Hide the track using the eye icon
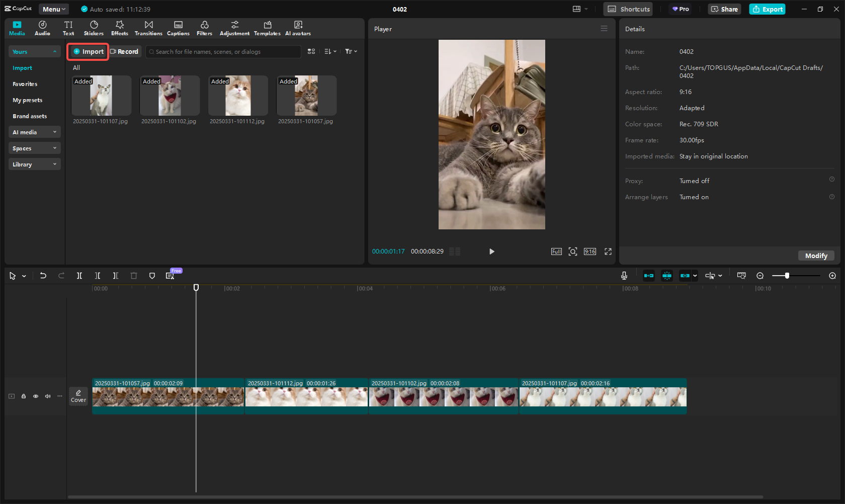Image resolution: width=845 pixels, height=504 pixels. pyautogui.click(x=36, y=396)
